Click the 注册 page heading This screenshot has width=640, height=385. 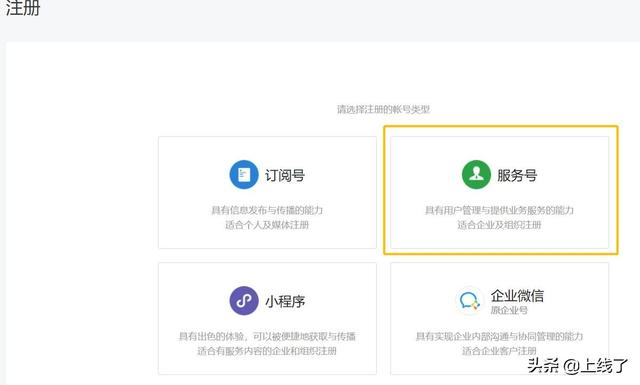[x=23, y=8]
